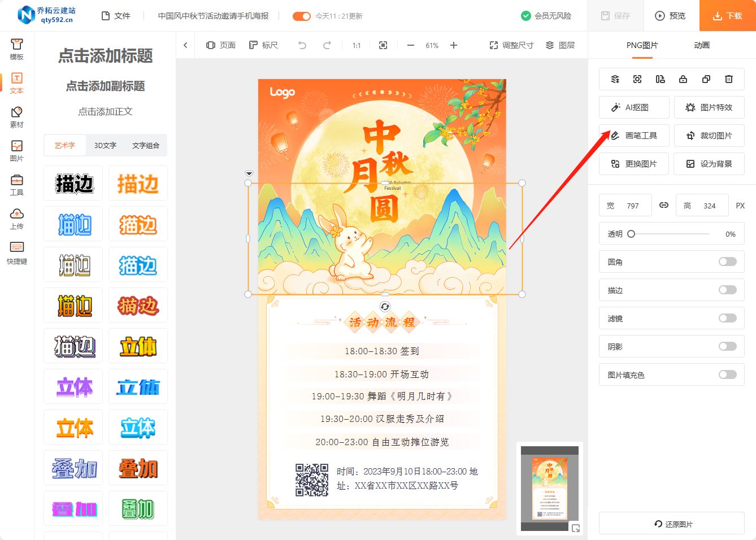Open the 文件 file menu
This screenshot has height=540, width=756.
coord(116,16)
